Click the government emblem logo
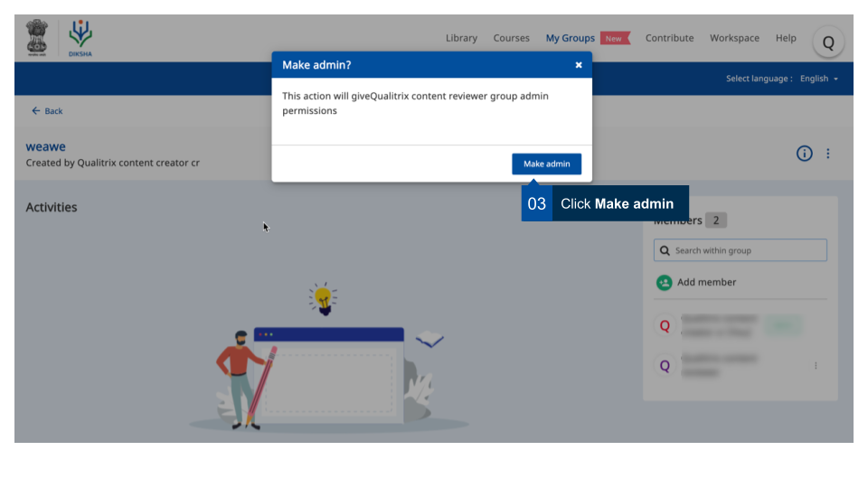The image size is (868, 488). (36, 38)
